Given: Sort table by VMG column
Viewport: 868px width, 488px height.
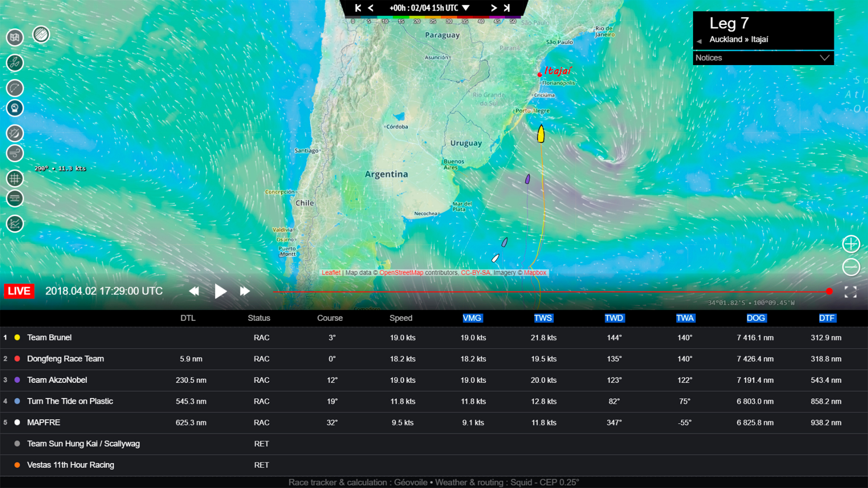Looking at the screenshot, I should (x=472, y=318).
